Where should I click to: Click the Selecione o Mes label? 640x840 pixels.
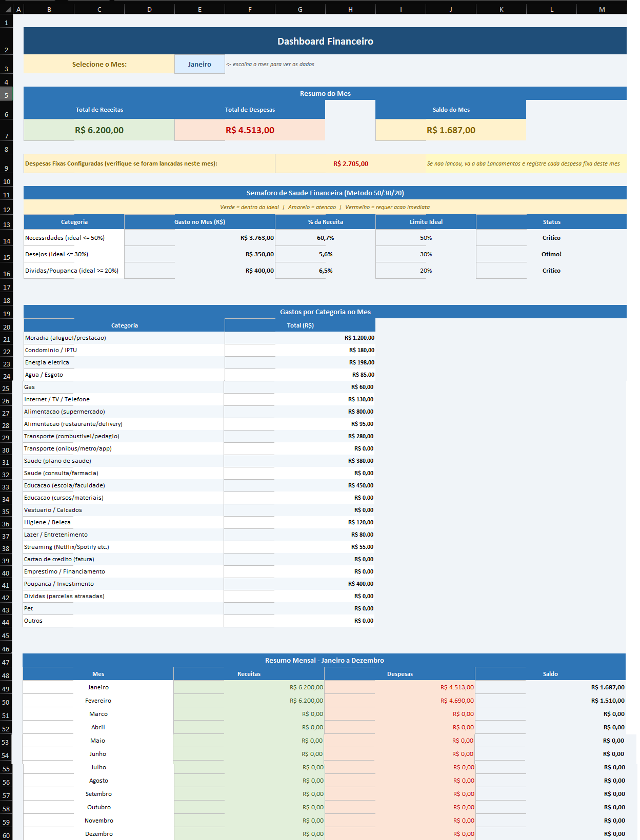(99, 64)
